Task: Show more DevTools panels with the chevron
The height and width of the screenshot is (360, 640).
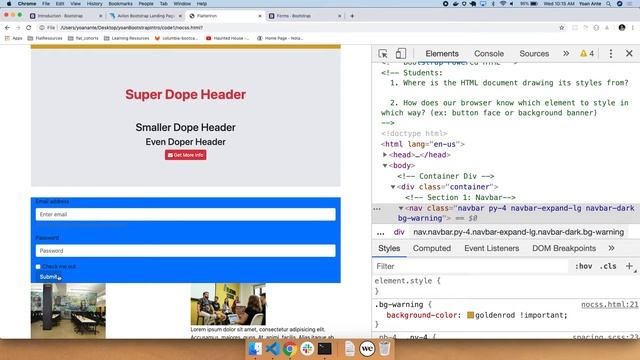Action: tap(566, 53)
